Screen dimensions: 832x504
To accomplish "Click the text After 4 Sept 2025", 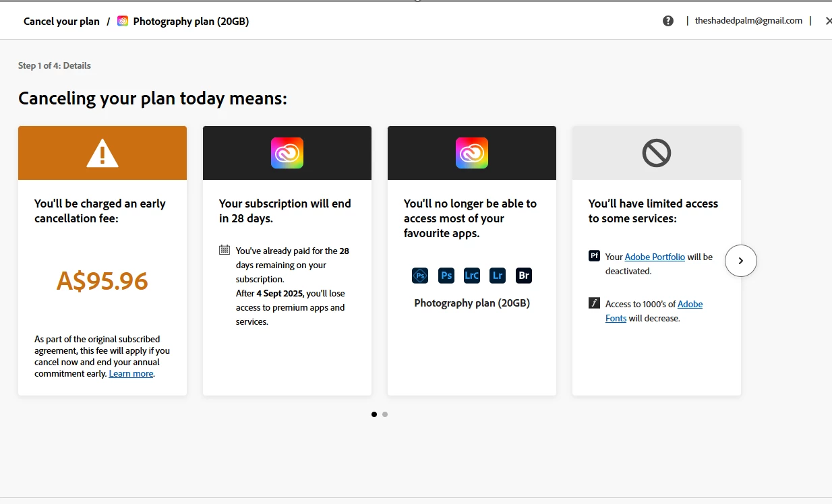I will [270, 293].
